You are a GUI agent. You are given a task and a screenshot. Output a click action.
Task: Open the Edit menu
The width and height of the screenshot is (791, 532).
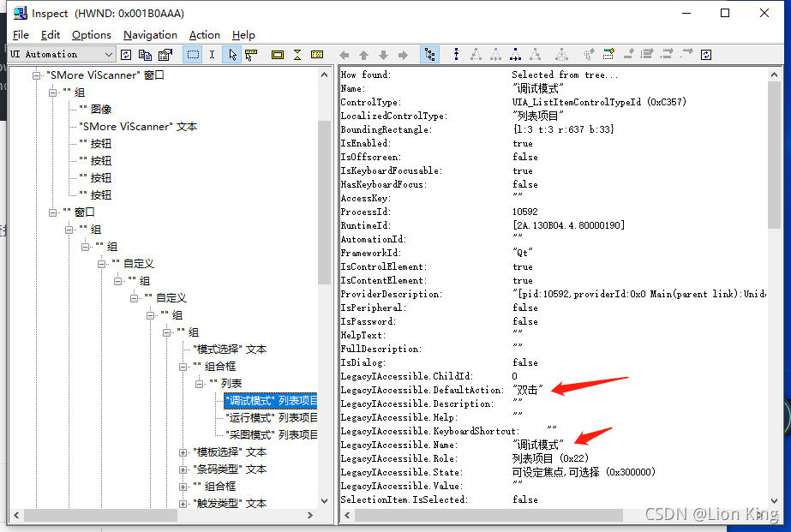point(51,35)
